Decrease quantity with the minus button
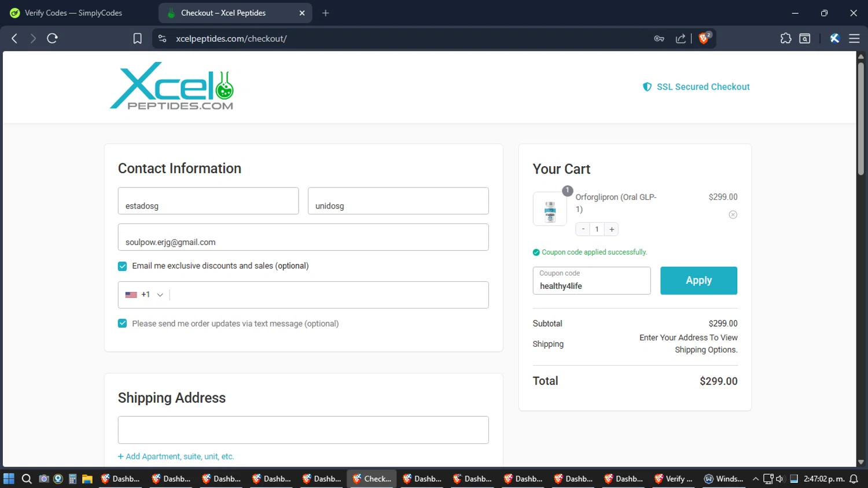The width and height of the screenshot is (868, 488). (583, 229)
